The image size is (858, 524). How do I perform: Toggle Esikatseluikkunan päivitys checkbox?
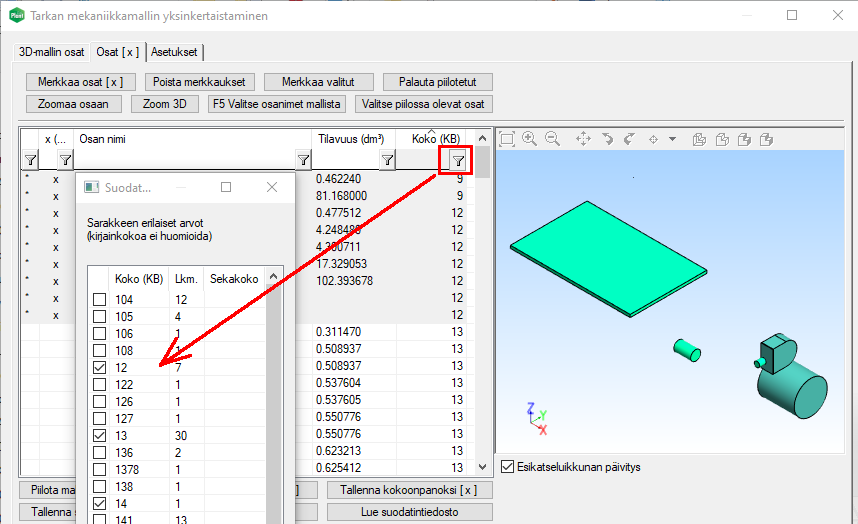(x=508, y=466)
